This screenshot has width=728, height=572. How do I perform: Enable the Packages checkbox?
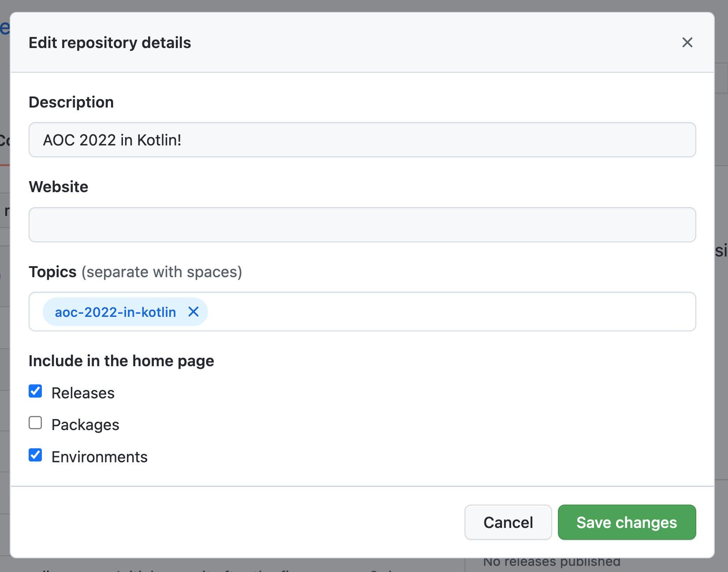35,423
